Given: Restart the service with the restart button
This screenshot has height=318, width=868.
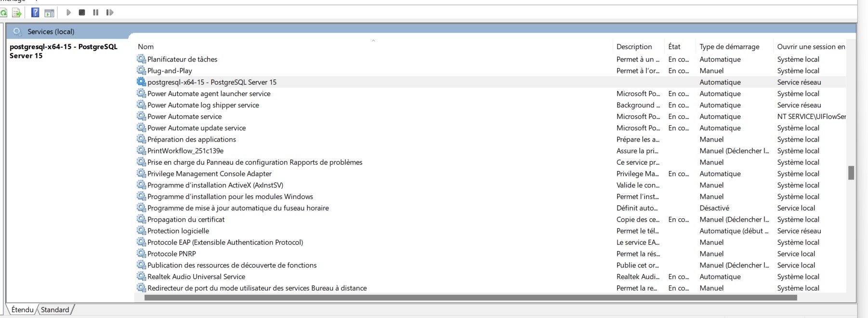Looking at the screenshot, I should click(110, 13).
